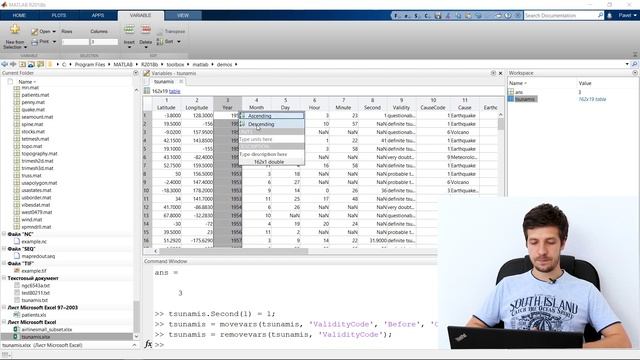The image size is (640, 360).
Task: Click the Search Documentation field
Action: tap(560, 16)
